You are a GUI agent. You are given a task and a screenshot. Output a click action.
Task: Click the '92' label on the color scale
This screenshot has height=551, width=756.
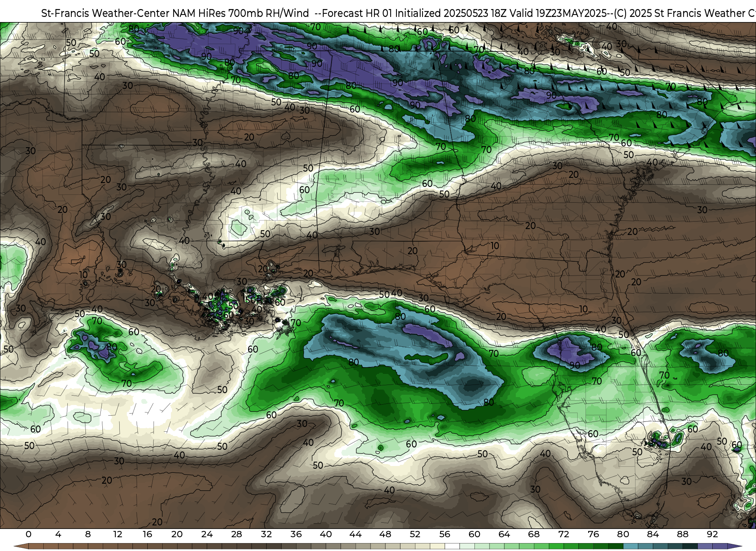coord(712,534)
